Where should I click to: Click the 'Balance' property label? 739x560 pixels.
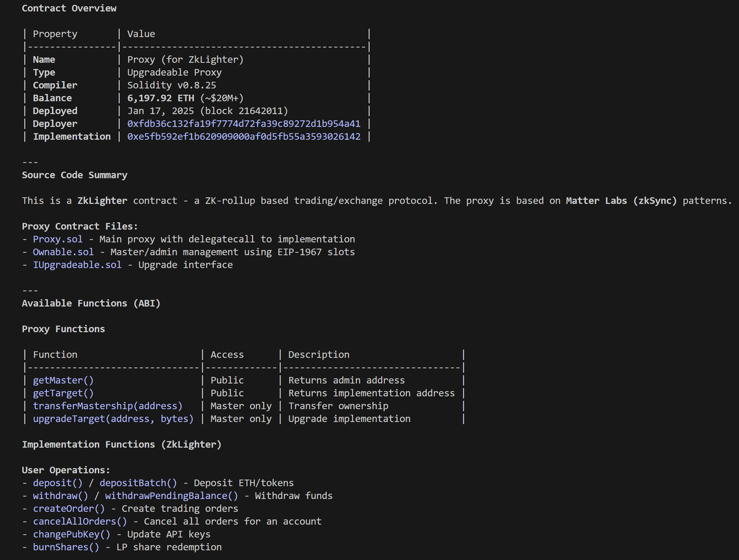(52, 98)
